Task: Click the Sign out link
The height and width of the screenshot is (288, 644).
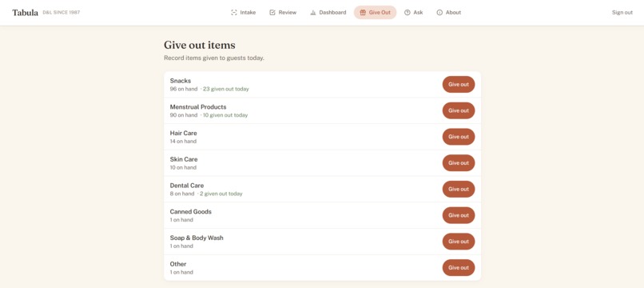Action: click(622, 12)
